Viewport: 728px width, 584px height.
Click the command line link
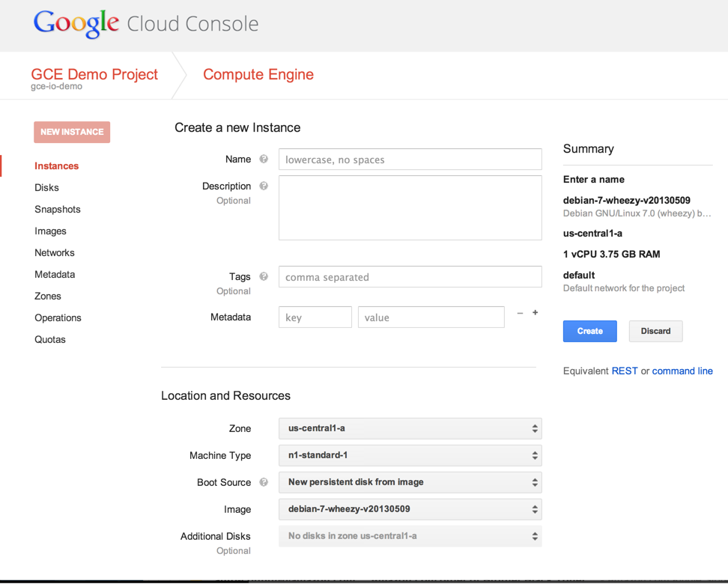[x=682, y=371]
